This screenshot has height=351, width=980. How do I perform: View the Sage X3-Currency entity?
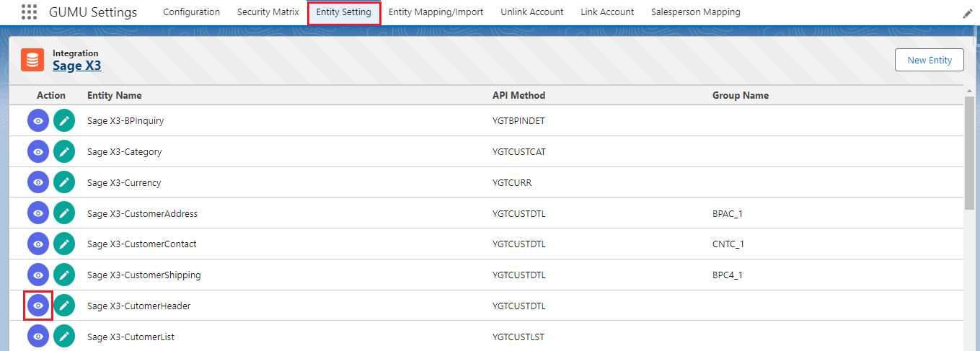(38, 183)
